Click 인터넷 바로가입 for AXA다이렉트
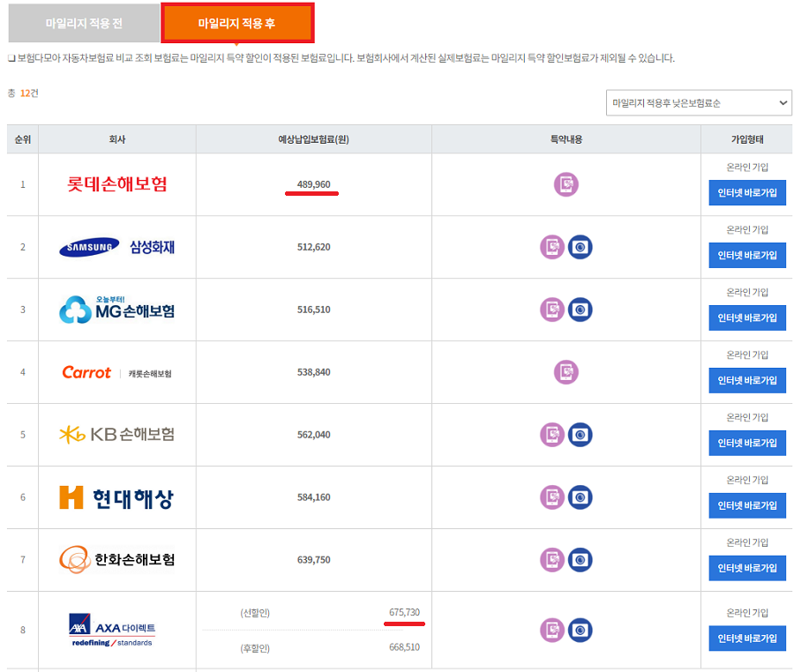Image resolution: width=794 pixels, height=672 pixels. (747, 638)
